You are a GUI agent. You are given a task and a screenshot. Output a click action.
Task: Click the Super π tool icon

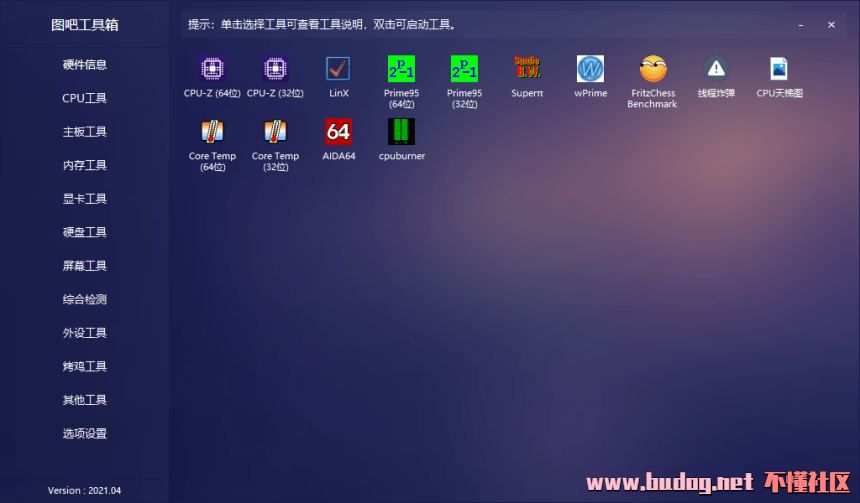(x=527, y=69)
